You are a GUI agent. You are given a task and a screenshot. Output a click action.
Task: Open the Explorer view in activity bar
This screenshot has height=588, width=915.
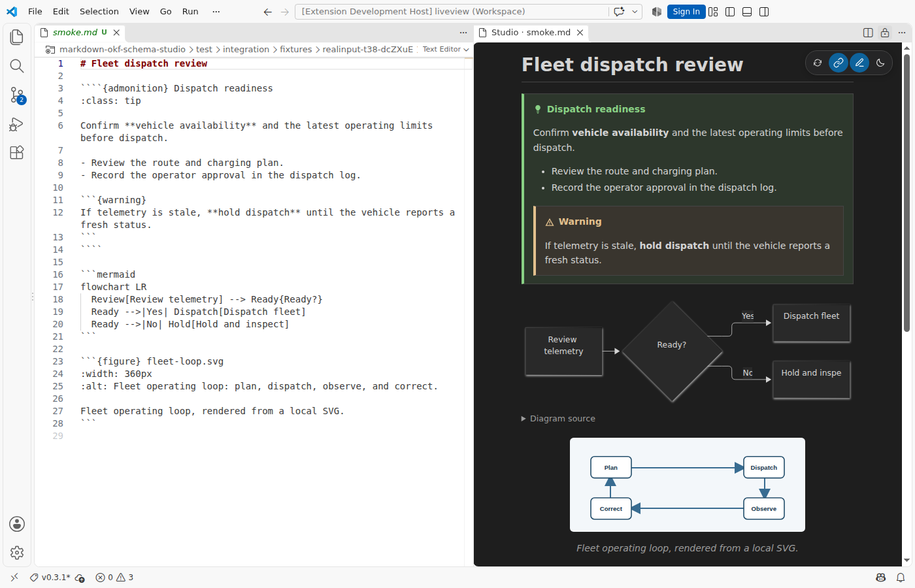(17, 37)
